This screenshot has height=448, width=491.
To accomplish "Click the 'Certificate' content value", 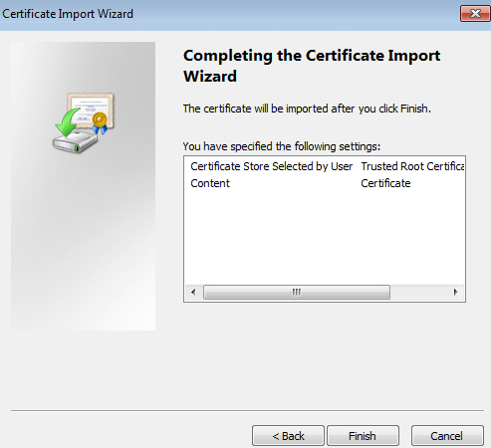I will (385, 183).
